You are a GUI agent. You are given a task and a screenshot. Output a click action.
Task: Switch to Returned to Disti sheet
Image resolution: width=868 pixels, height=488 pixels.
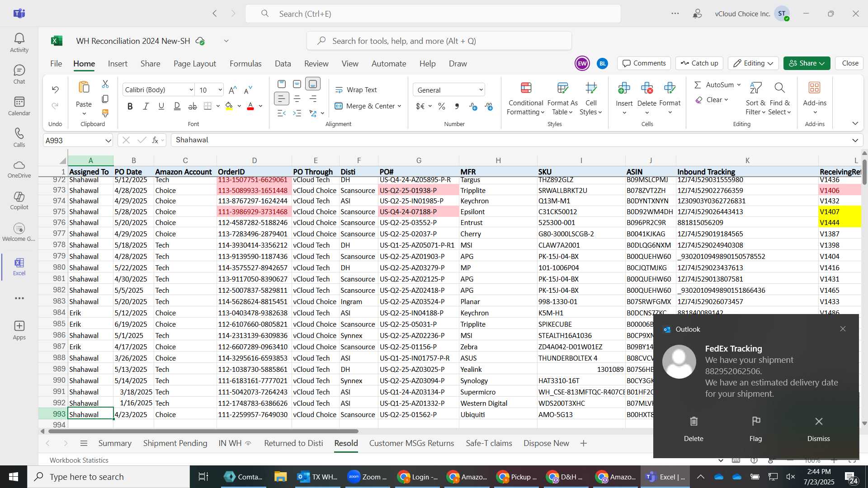pyautogui.click(x=293, y=443)
